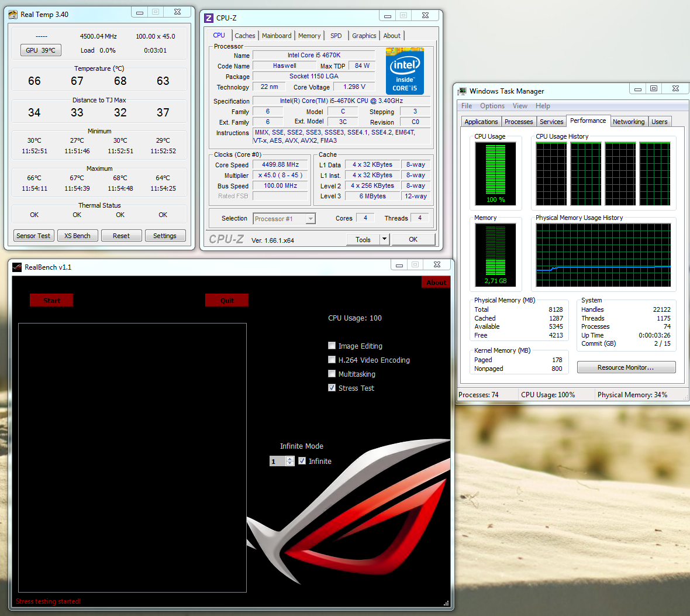690x616 pixels.
Task: Click the Intel Core i5 4670K name field
Action: [314, 55]
